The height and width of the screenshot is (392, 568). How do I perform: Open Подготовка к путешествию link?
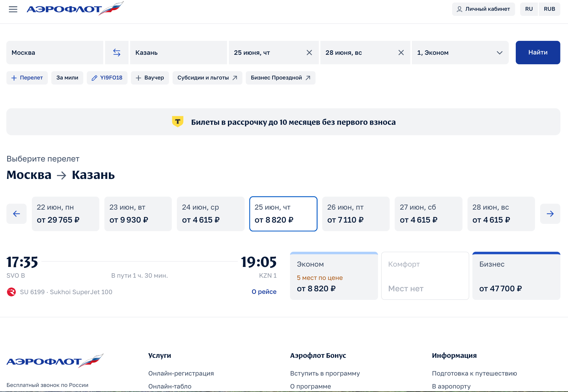coord(475,373)
